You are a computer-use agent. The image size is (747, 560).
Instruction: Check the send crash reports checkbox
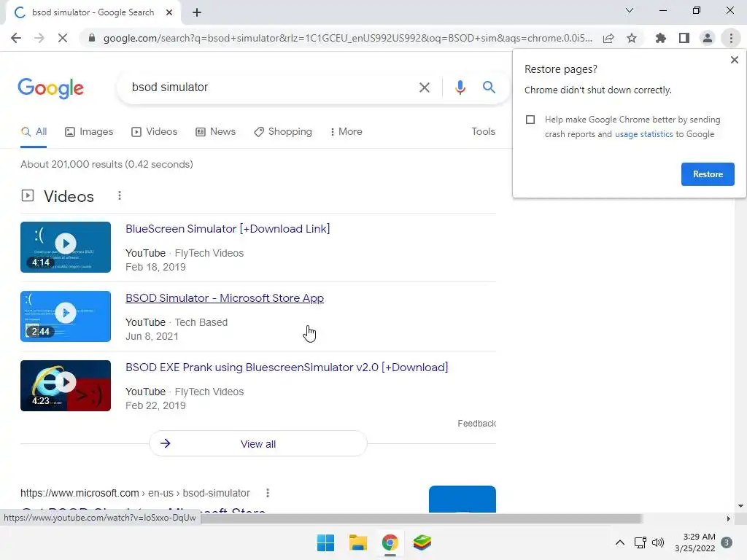530,120
